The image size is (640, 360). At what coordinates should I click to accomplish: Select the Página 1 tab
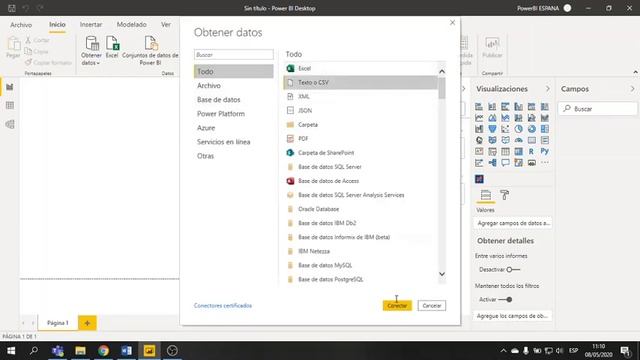(58, 323)
